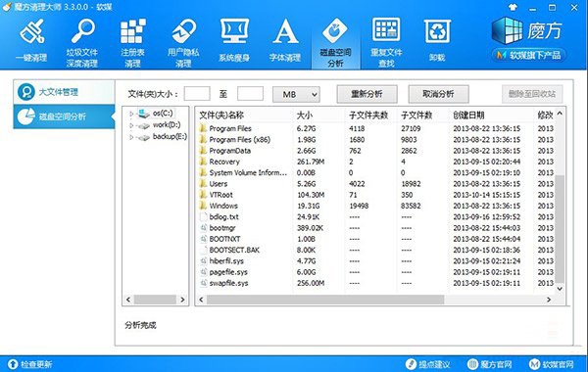Image resolution: width=588 pixels, height=372 pixels.
Task: Switch to 磁盘空间分析 sidebar tab
Action: (64, 116)
